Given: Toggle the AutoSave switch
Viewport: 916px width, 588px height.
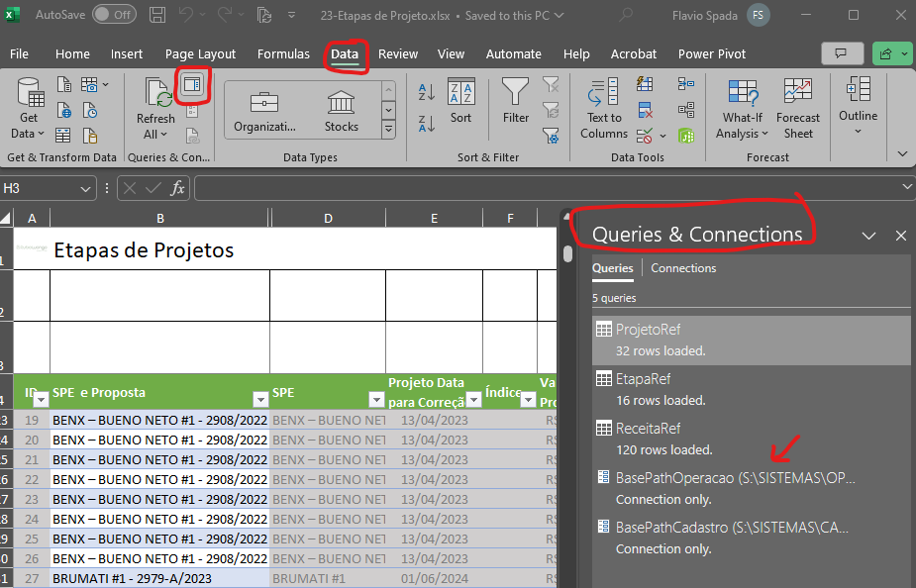Looking at the screenshot, I should click(114, 16).
